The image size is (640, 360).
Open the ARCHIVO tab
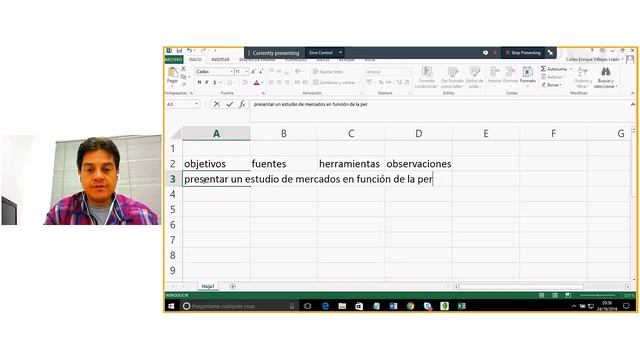[173, 60]
